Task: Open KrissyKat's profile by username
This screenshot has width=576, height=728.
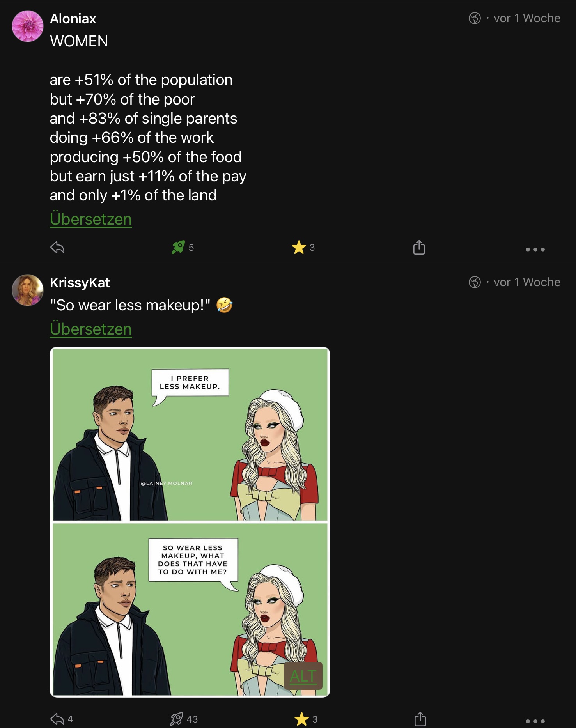Action: pyautogui.click(x=80, y=283)
